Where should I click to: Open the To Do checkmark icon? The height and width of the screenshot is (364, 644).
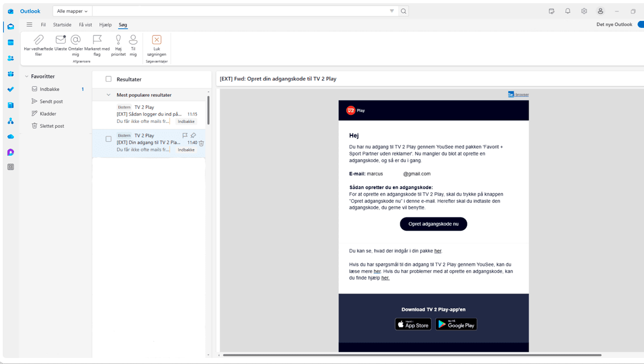click(x=11, y=90)
